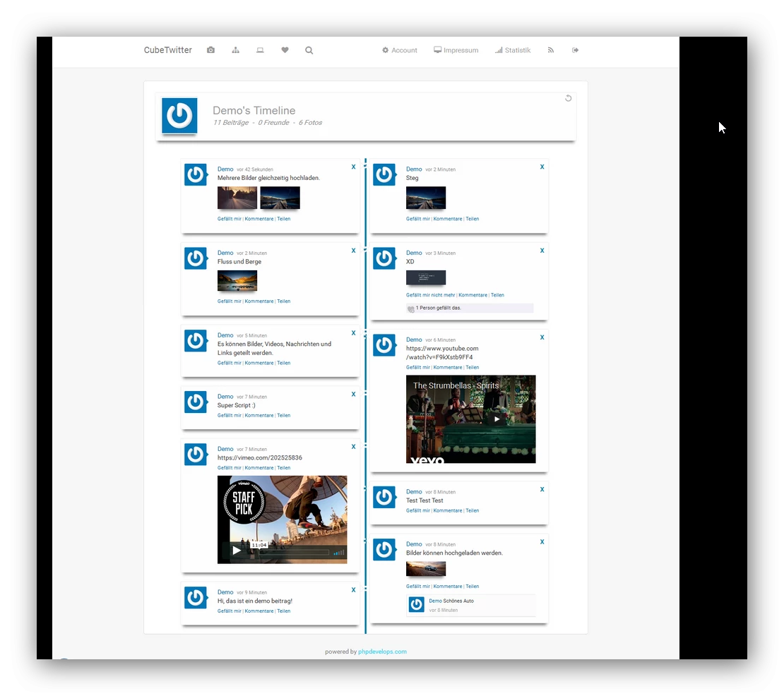Like the 'Steg' post via Gefällt mir
The width and height of the screenshot is (784, 696).
(418, 219)
